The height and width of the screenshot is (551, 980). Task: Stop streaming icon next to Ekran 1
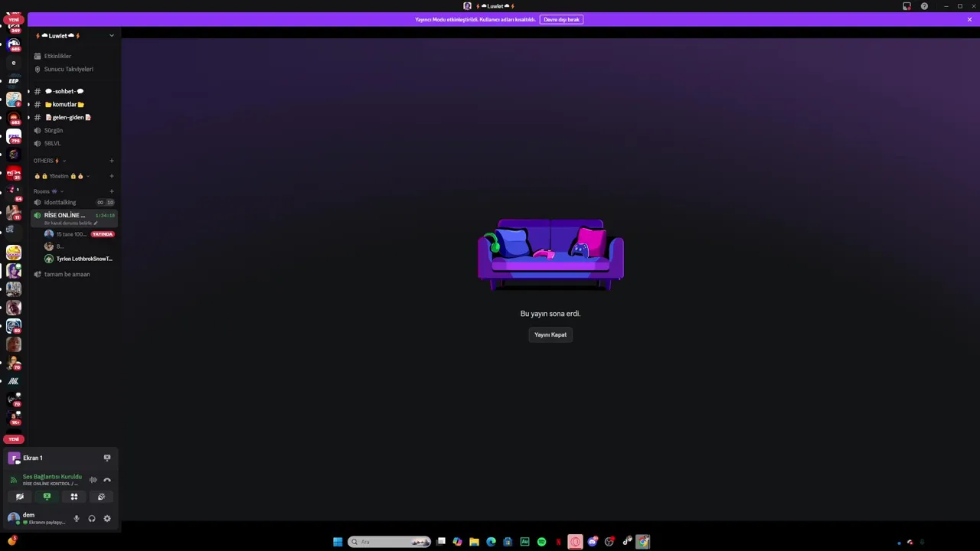(x=107, y=458)
